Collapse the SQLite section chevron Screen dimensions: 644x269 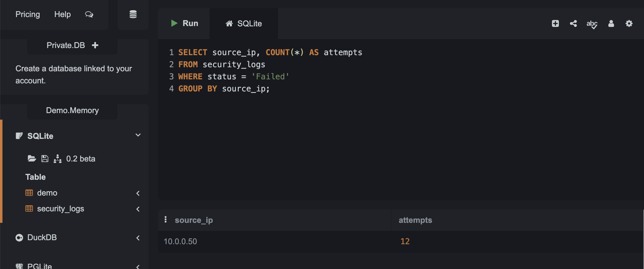(x=138, y=135)
